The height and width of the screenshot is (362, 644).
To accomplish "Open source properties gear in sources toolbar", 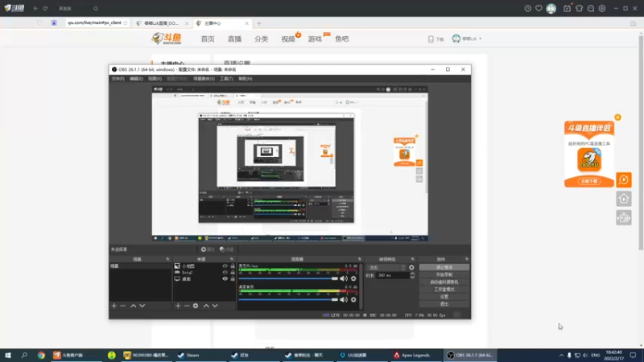I will coord(196,306).
